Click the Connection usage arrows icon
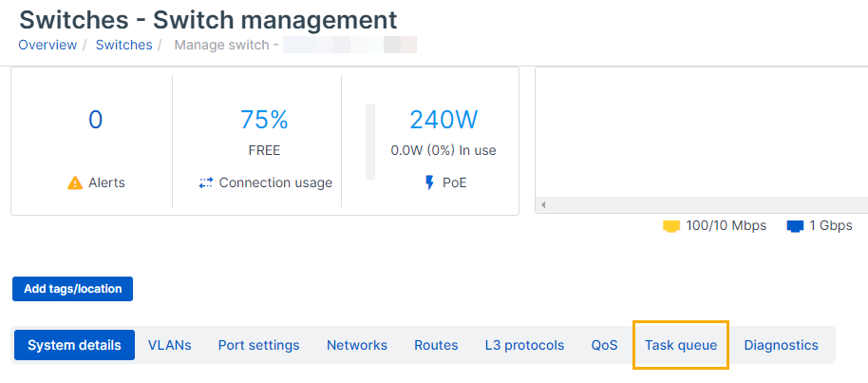This screenshot has width=868, height=383. coord(206,182)
